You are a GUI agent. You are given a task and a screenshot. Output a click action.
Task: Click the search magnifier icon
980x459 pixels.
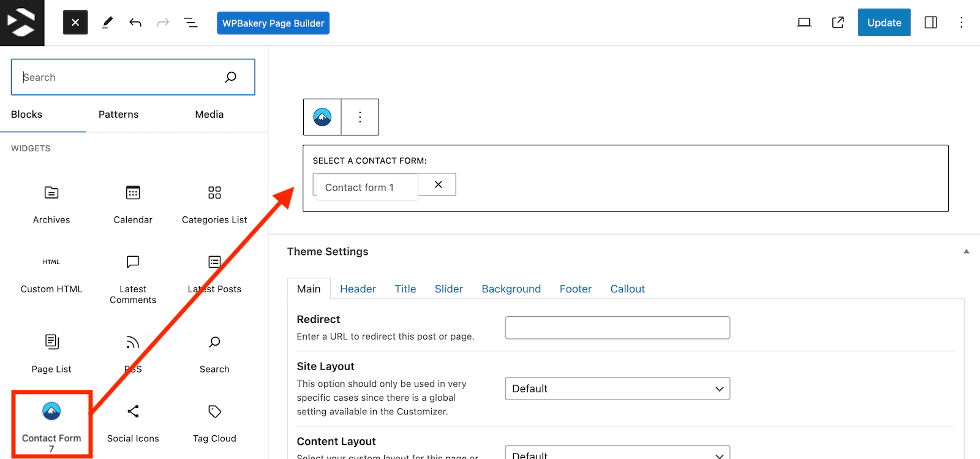231,77
